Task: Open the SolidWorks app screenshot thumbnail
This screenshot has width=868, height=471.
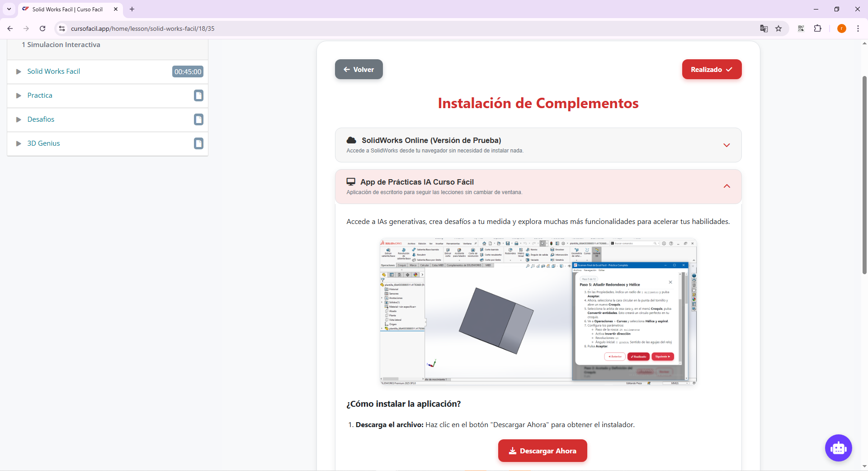Action: point(538,312)
